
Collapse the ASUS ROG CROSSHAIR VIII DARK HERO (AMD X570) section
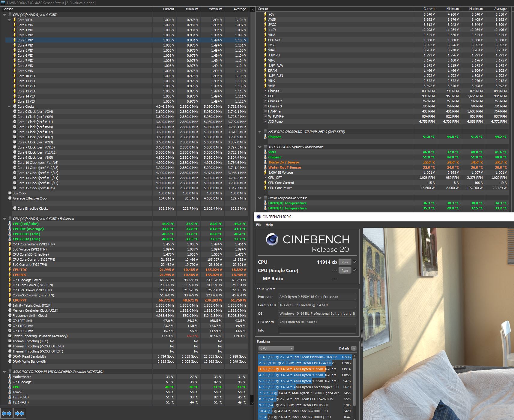260,132
